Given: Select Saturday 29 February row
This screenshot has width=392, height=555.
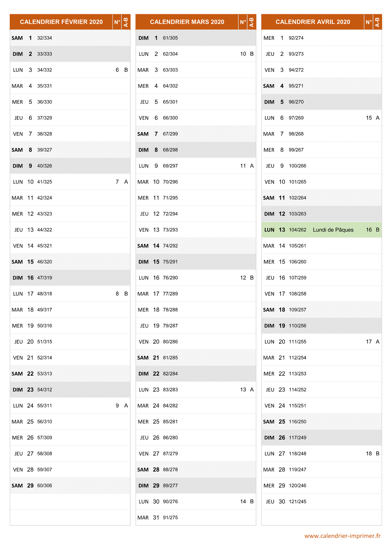Looking at the screenshot, I should [x=70, y=486].
